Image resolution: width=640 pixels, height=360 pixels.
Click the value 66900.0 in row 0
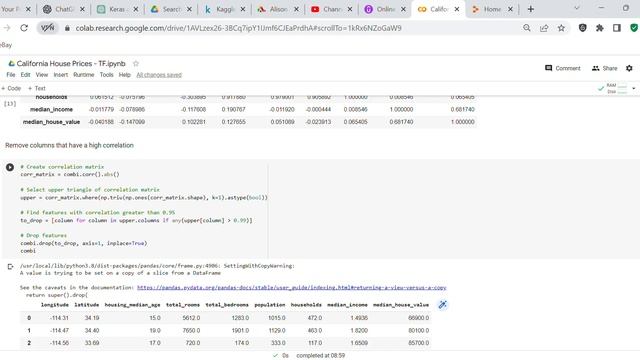[x=418, y=318]
